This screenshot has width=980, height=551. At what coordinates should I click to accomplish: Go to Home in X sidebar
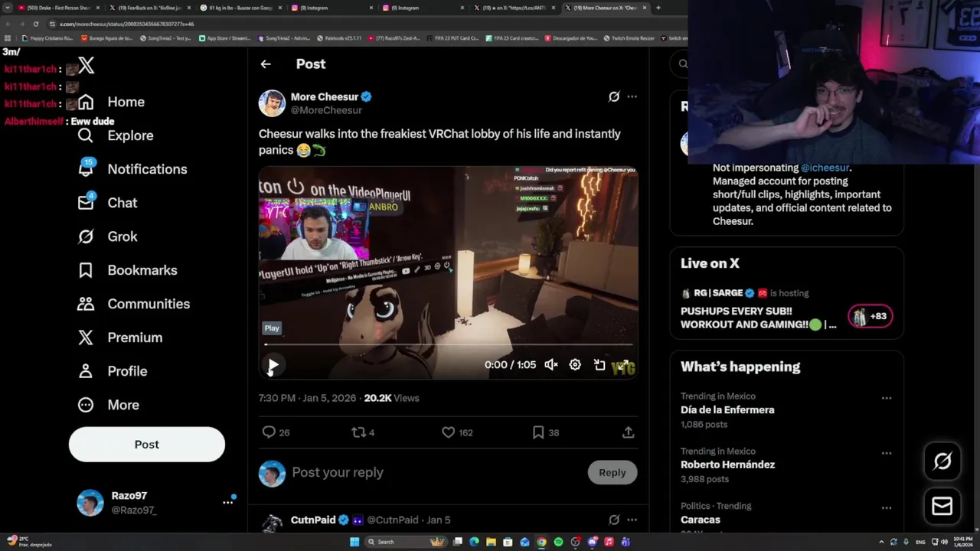(x=111, y=102)
